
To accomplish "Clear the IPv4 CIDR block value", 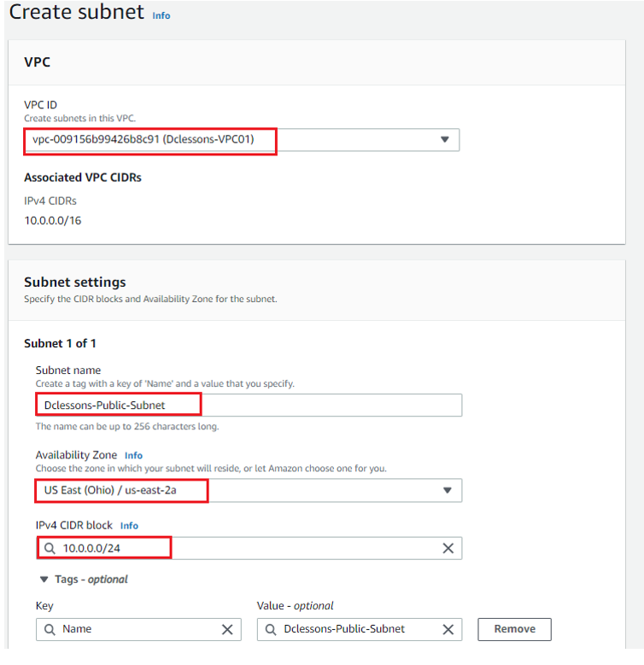I will (x=448, y=548).
